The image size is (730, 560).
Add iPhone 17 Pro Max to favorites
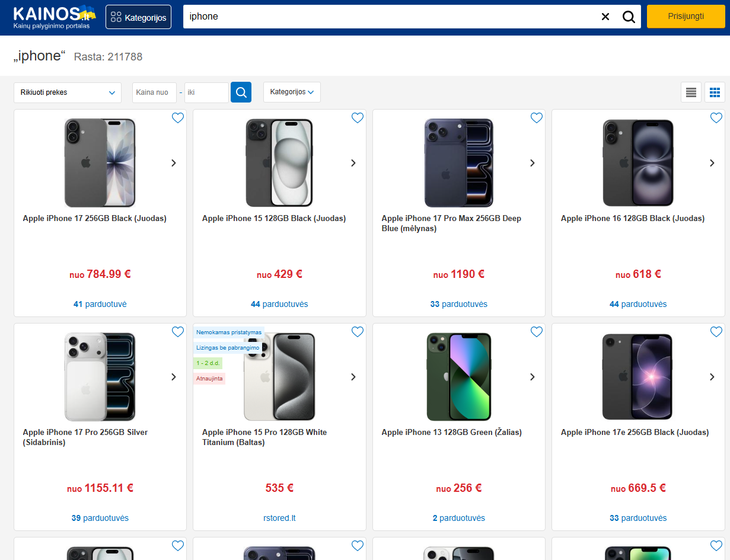click(537, 118)
